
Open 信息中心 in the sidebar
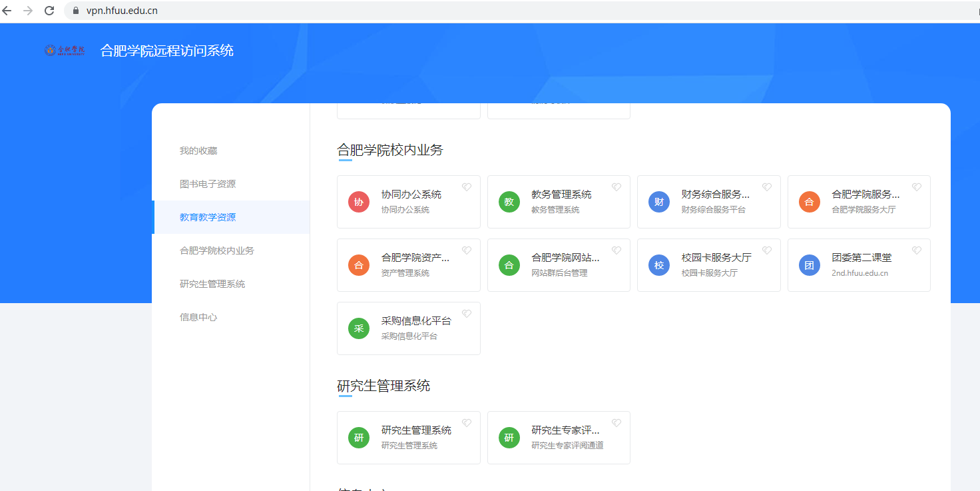230,317
